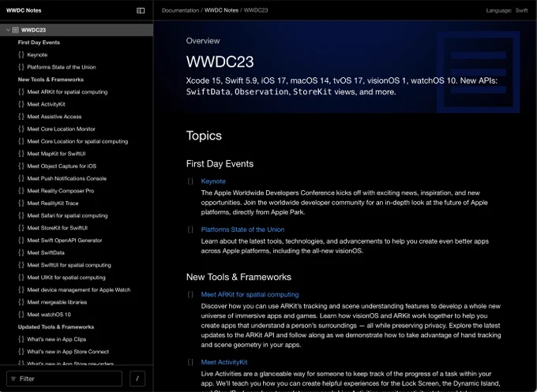
Task: Click the curly-brace icon beside Keynote in sidebar
Action: point(21,54)
